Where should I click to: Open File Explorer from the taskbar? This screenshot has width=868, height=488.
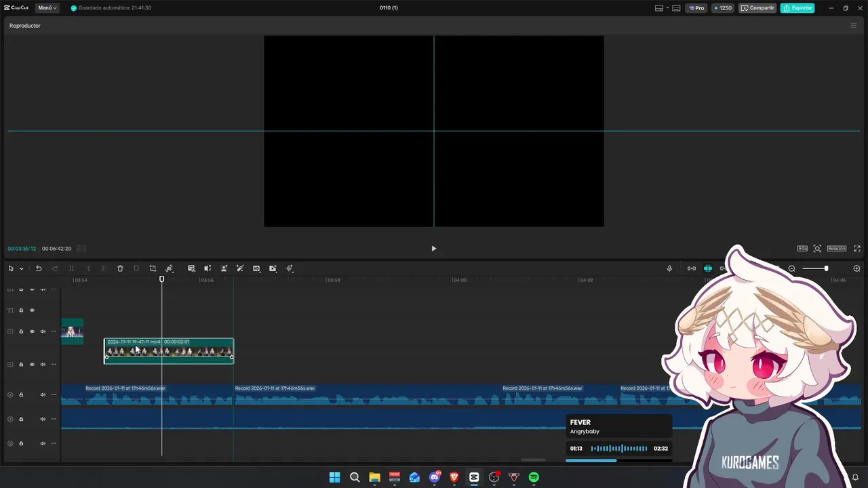pos(374,477)
